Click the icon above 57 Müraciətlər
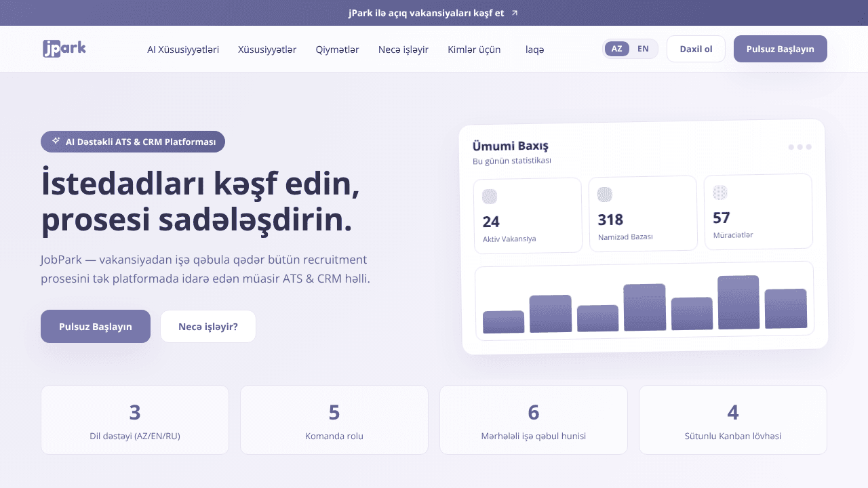868x488 pixels. click(720, 192)
